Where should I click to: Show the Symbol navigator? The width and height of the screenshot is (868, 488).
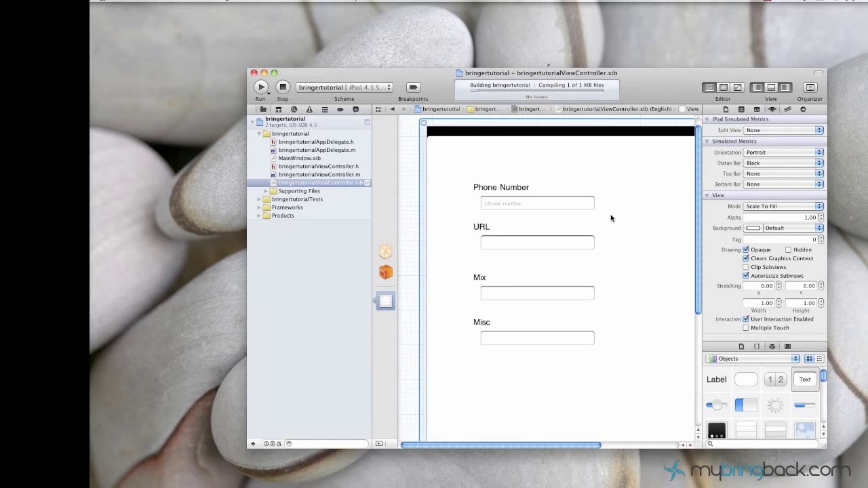(x=278, y=109)
